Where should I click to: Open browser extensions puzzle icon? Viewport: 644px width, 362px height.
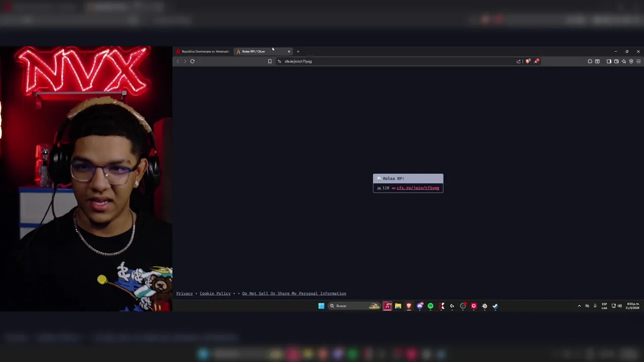point(590,61)
